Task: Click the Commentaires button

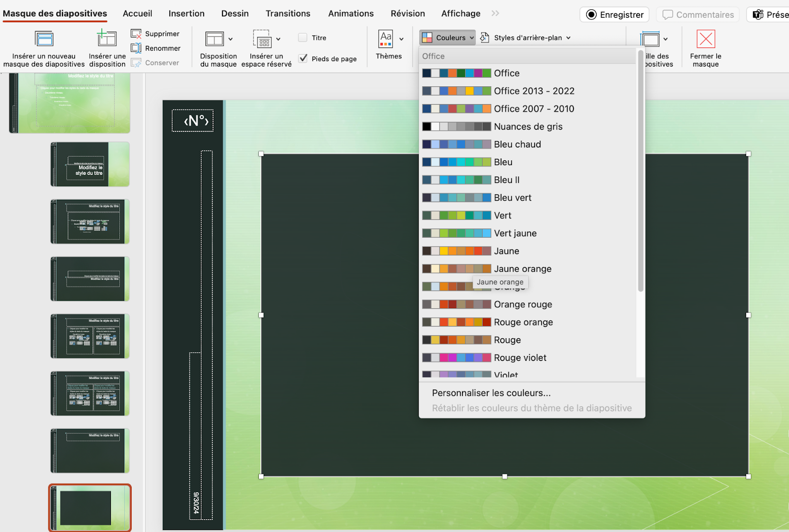Action: pyautogui.click(x=698, y=15)
